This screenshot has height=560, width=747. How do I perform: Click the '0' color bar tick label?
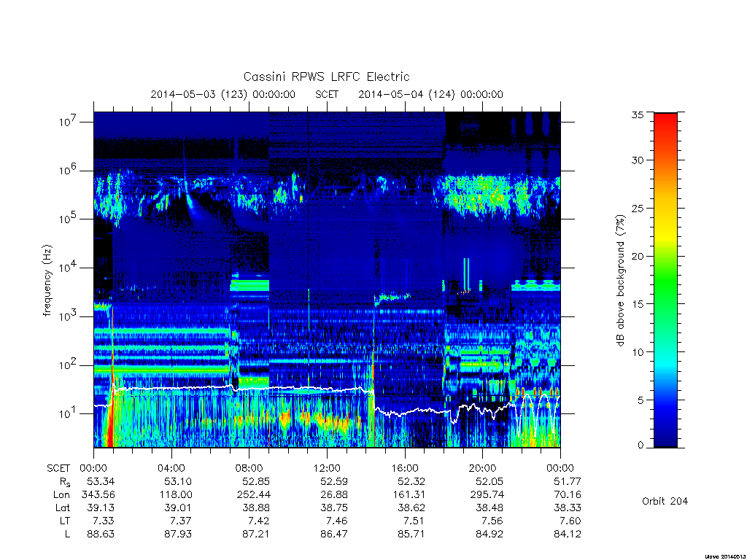(640, 446)
